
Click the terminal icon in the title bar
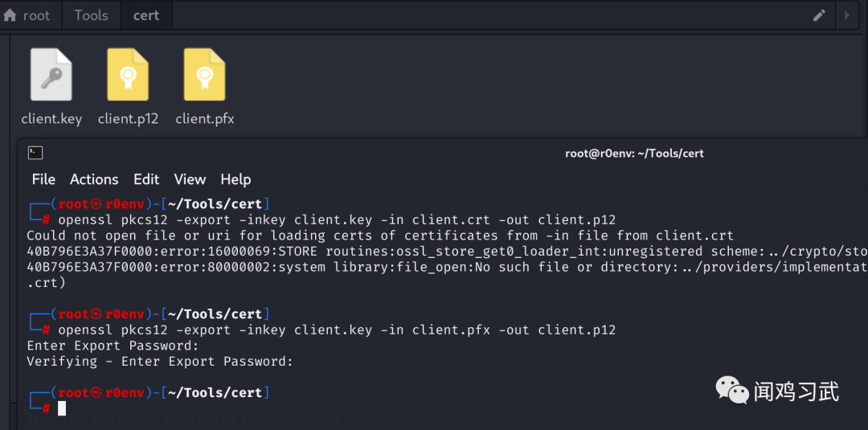(x=35, y=153)
